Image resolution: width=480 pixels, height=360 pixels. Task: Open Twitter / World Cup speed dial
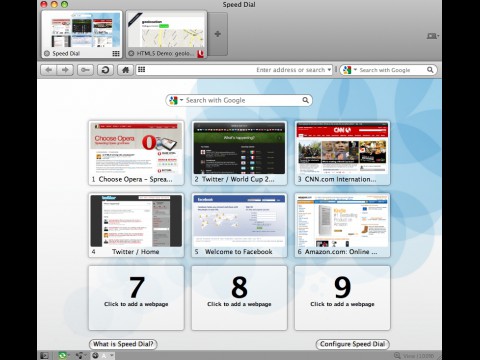239,153
